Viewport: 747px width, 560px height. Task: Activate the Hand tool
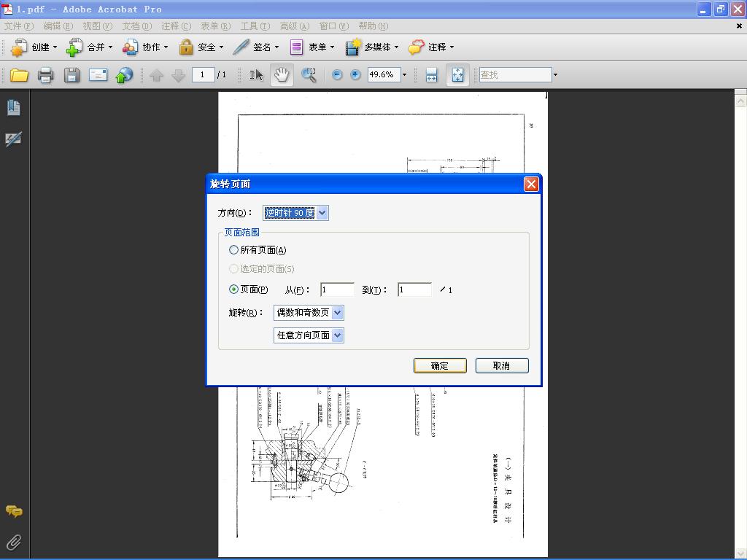[282, 75]
